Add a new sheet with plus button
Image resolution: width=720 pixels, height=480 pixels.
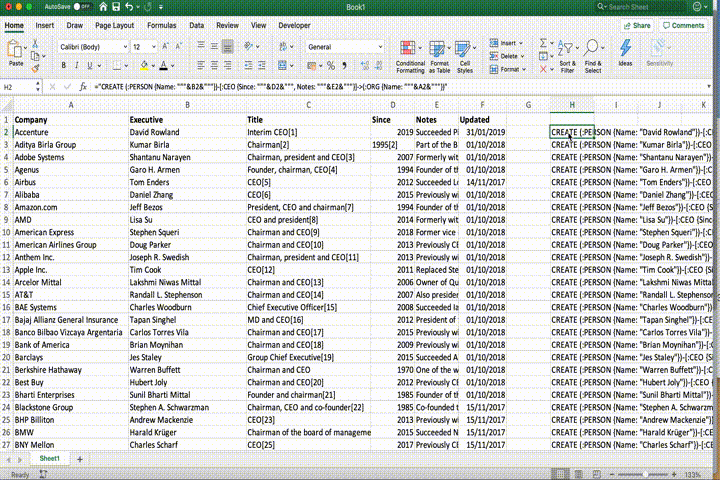pos(79,459)
